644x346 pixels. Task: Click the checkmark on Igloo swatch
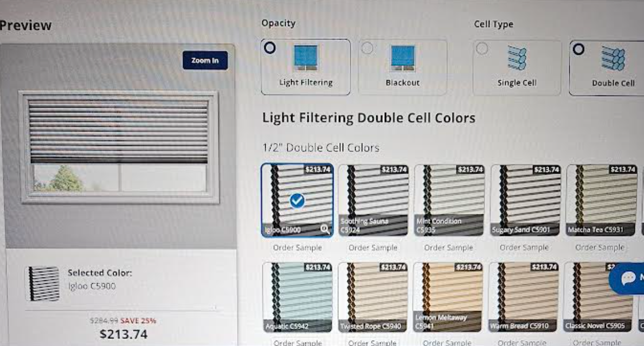pos(297,201)
